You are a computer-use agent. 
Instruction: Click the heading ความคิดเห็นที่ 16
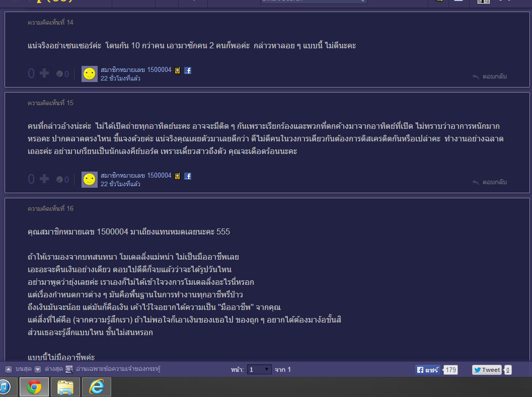(50, 208)
